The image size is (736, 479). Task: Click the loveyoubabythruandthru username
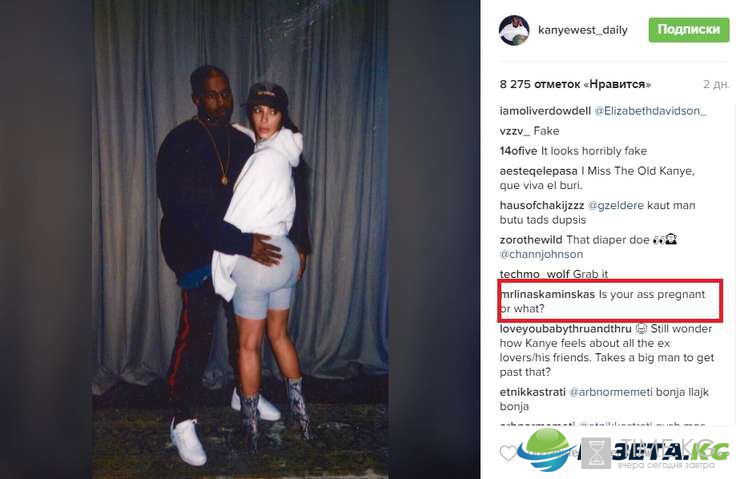click(x=566, y=329)
